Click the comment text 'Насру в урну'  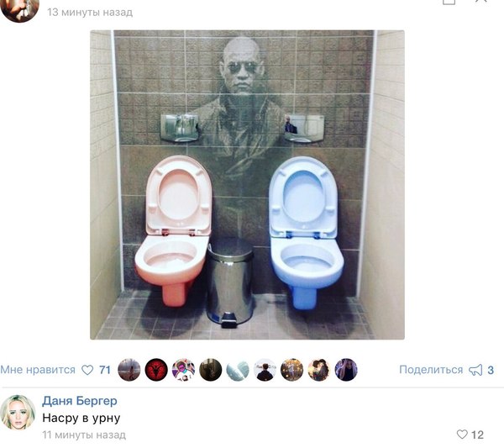[81, 418]
